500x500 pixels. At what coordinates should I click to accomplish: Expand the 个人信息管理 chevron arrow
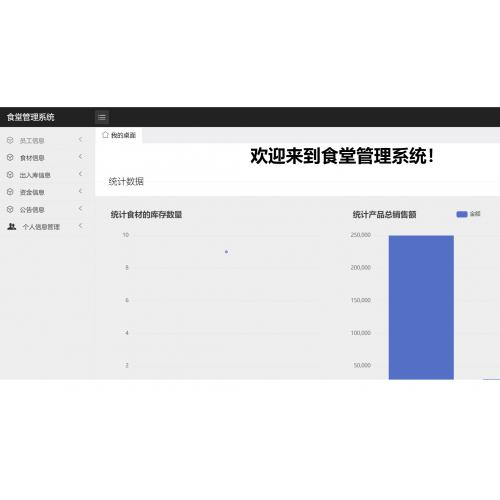[80, 226]
